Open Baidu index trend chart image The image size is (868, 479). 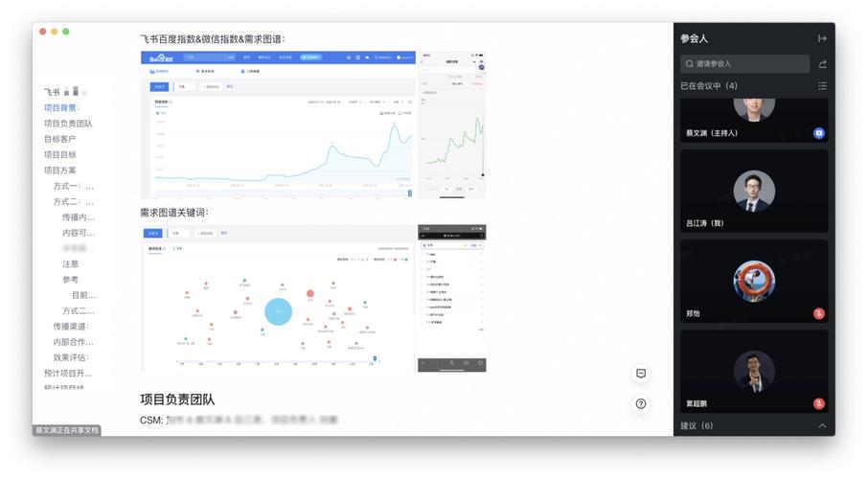click(279, 125)
